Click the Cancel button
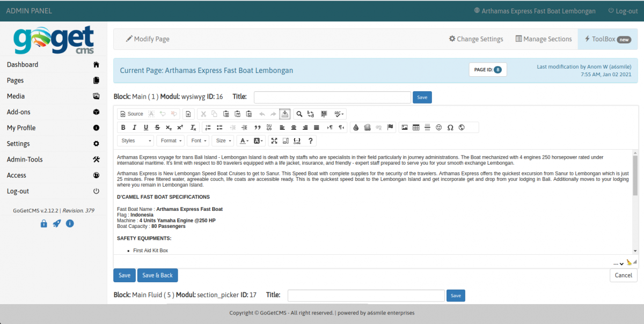The width and height of the screenshot is (644, 324). coord(623,275)
